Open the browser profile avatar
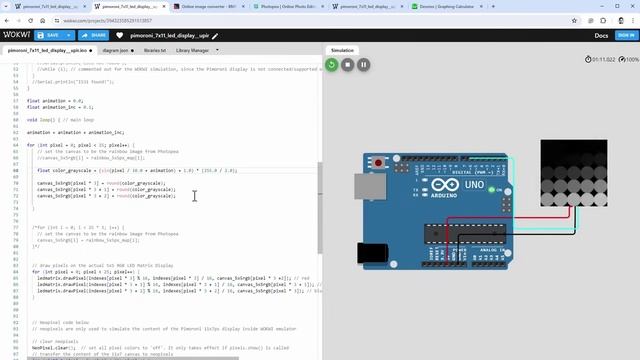The height and width of the screenshot is (360, 640). tap(621, 20)
